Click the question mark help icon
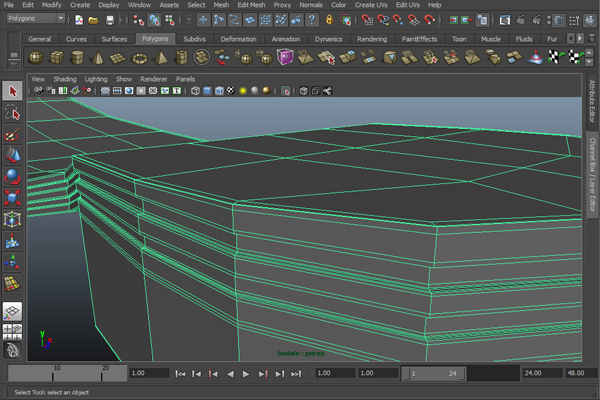Viewport: 600px width, 400px height. click(x=312, y=20)
